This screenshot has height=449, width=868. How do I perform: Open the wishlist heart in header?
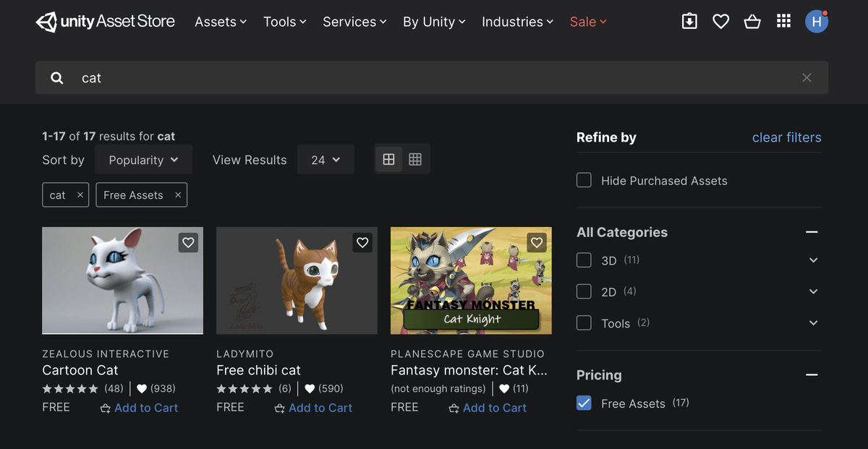[721, 22]
